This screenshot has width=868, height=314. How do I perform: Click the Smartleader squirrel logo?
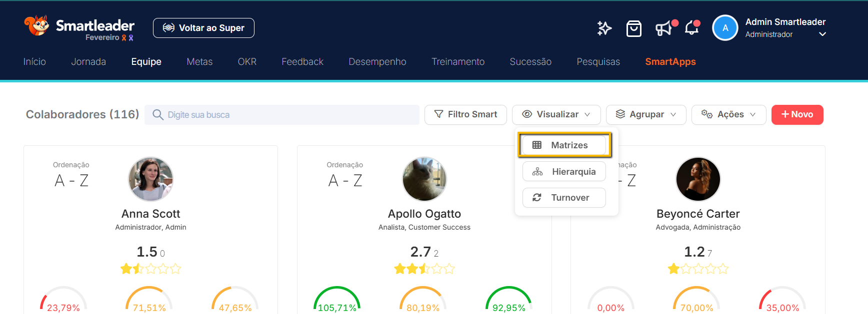37,25
